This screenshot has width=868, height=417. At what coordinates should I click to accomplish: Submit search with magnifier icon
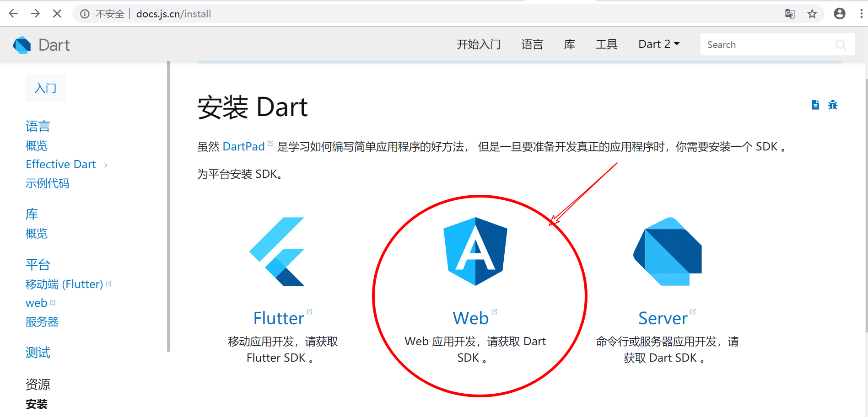point(841,45)
